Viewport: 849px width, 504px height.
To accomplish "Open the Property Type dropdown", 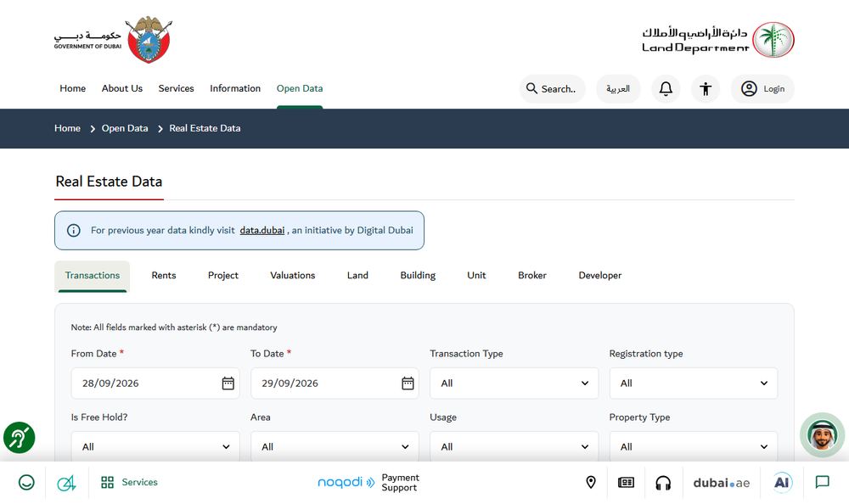I will pyautogui.click(x=693, y=446).
